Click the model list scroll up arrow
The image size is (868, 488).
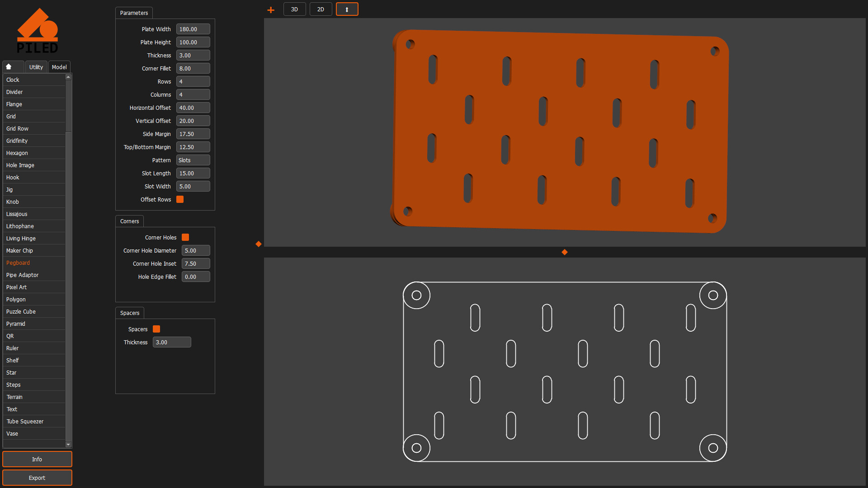point(68,77)
